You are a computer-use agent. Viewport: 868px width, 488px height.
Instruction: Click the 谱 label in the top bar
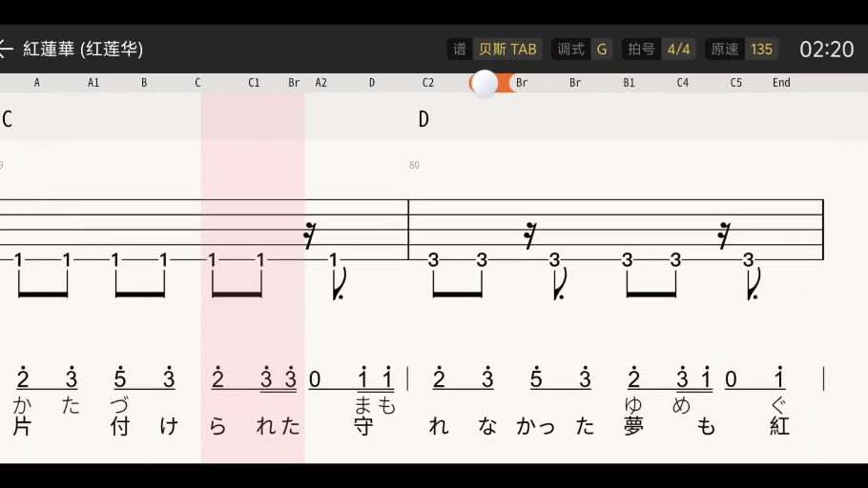[x=460, y=50]
